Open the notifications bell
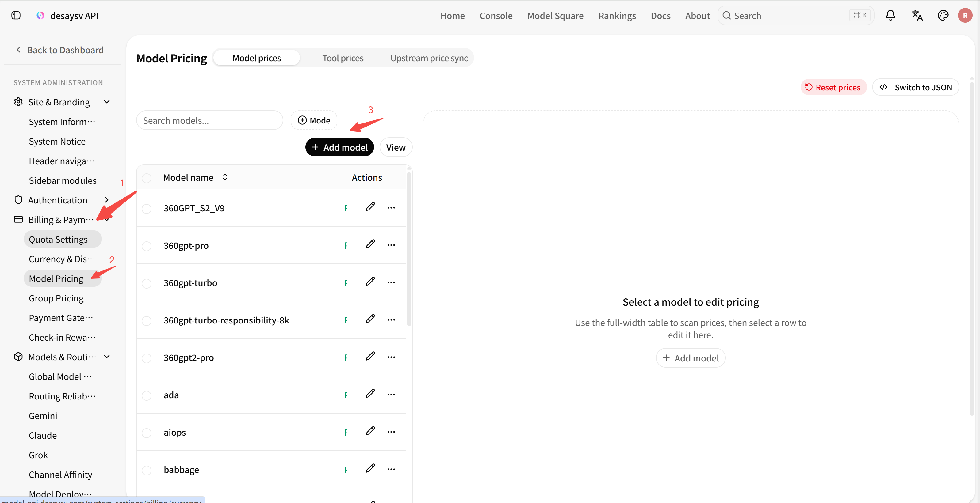980x503 pixels. pos(890,16)
